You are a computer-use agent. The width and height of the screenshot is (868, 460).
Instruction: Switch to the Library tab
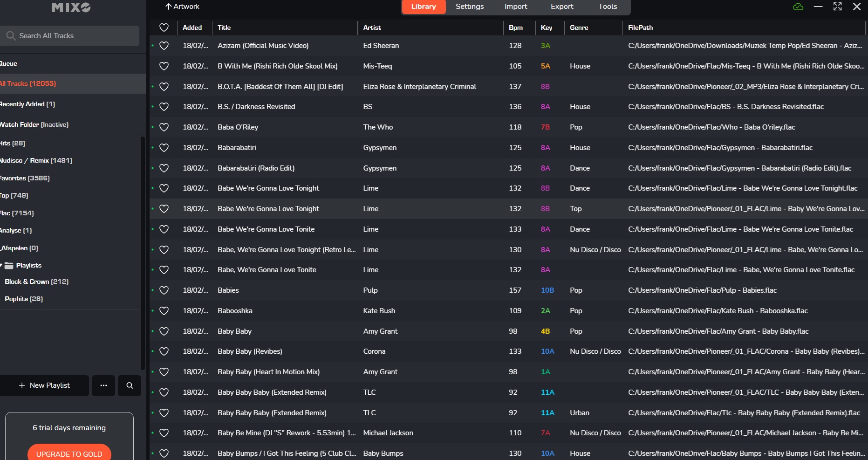point(424,7)
